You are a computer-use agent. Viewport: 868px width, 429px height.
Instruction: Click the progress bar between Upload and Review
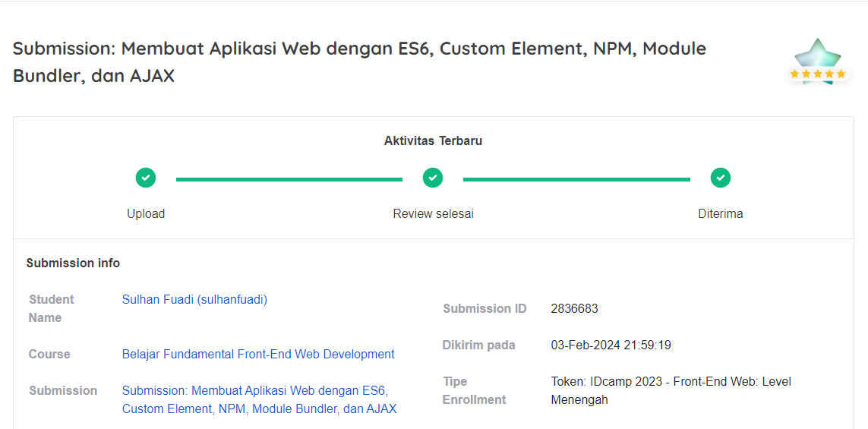coord(289,179)
